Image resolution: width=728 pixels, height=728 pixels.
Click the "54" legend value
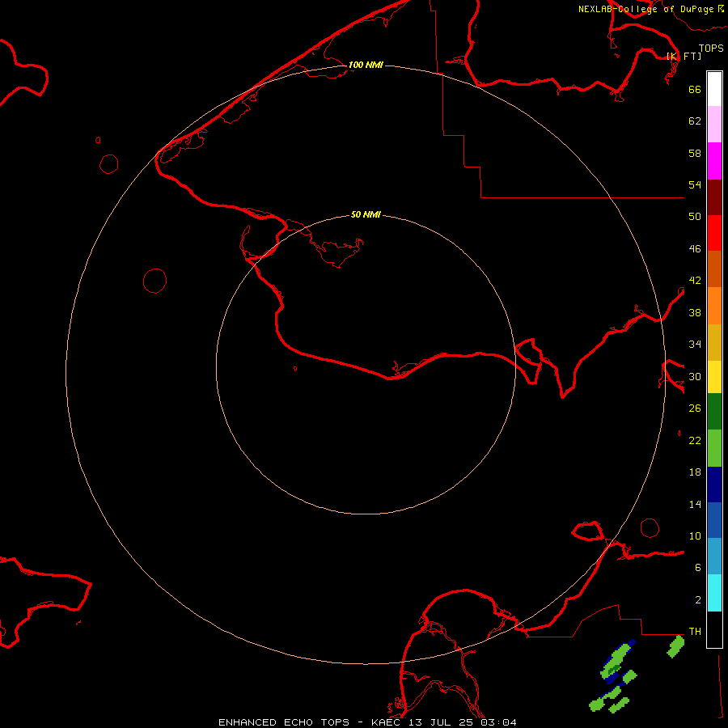pyautogui.click(x=695, y=184)
